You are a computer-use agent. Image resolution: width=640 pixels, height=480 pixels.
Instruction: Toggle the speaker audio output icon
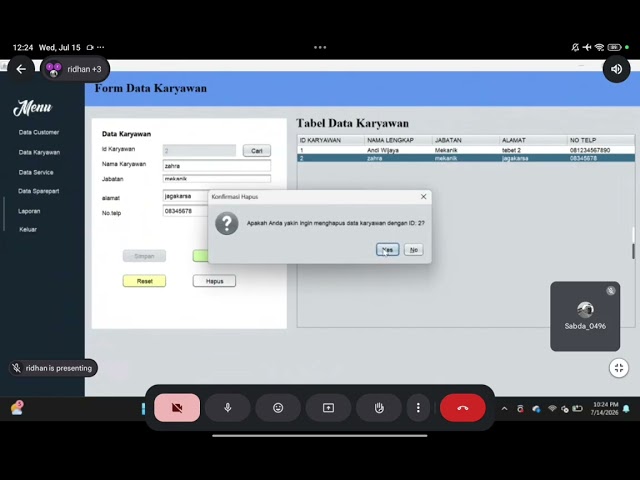[x=616, y=69]
